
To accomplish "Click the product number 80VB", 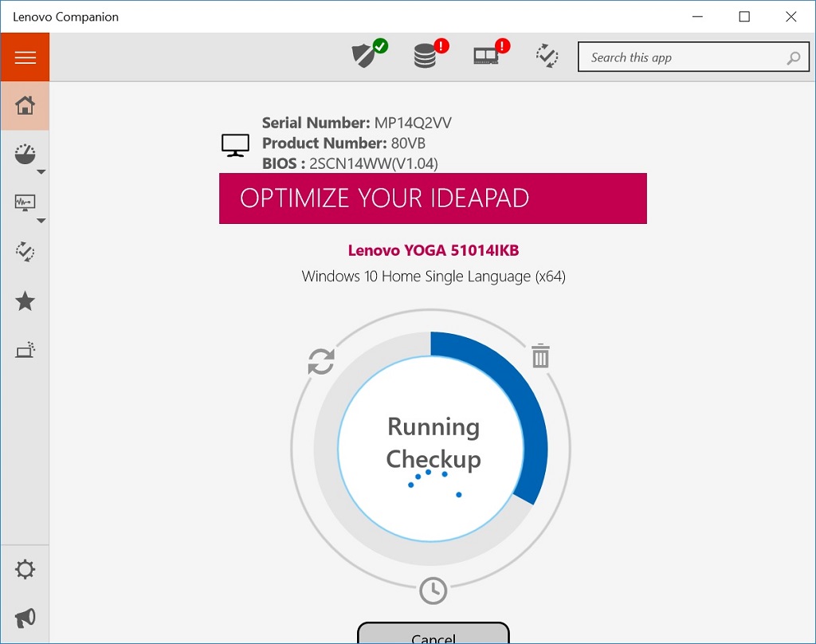I will [x=408, y=143].
